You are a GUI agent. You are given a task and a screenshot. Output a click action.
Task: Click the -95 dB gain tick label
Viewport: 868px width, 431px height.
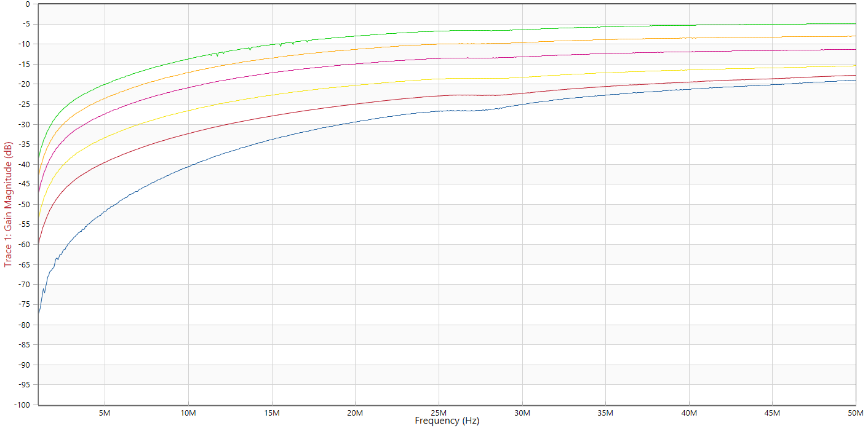23,385
